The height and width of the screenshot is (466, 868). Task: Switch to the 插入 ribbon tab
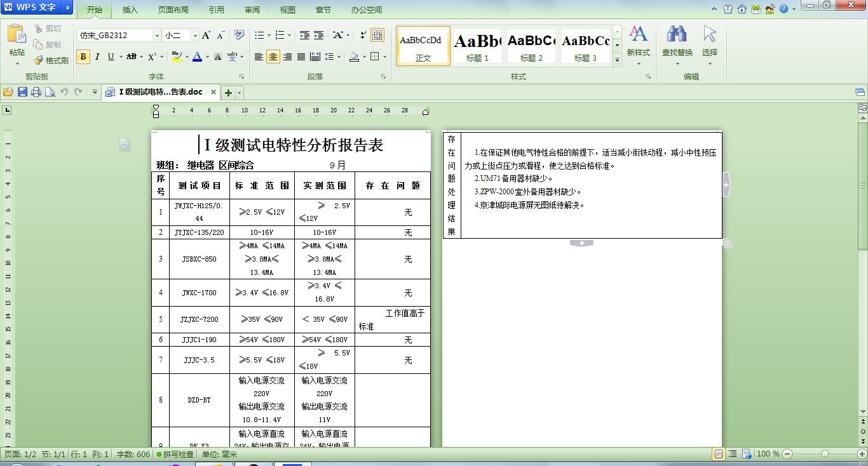[x=130, y=10]
